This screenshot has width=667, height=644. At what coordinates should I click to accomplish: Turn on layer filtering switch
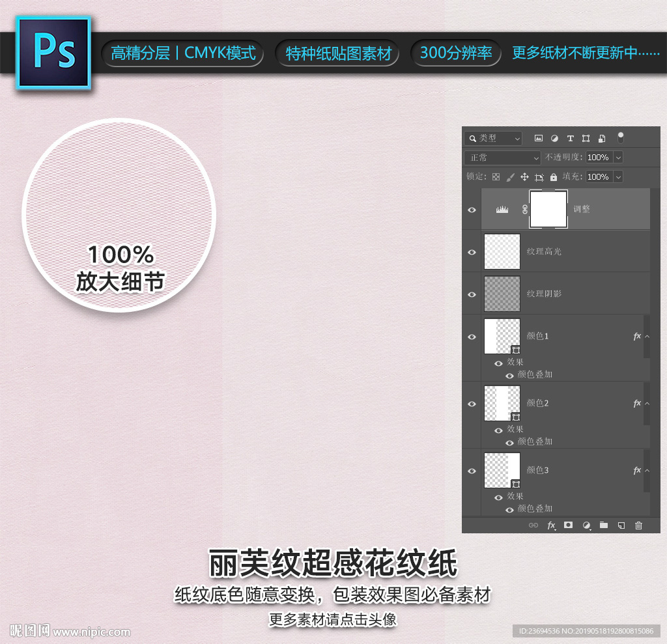[620, 137]
